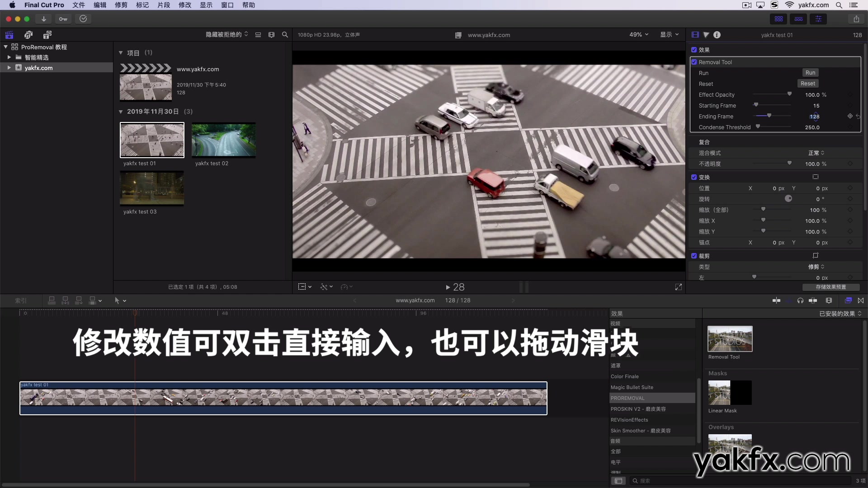This screenshot has height=488, width=868.
Task: Open the 修改 menu in menu bar
Action: [x=185, y=5]
